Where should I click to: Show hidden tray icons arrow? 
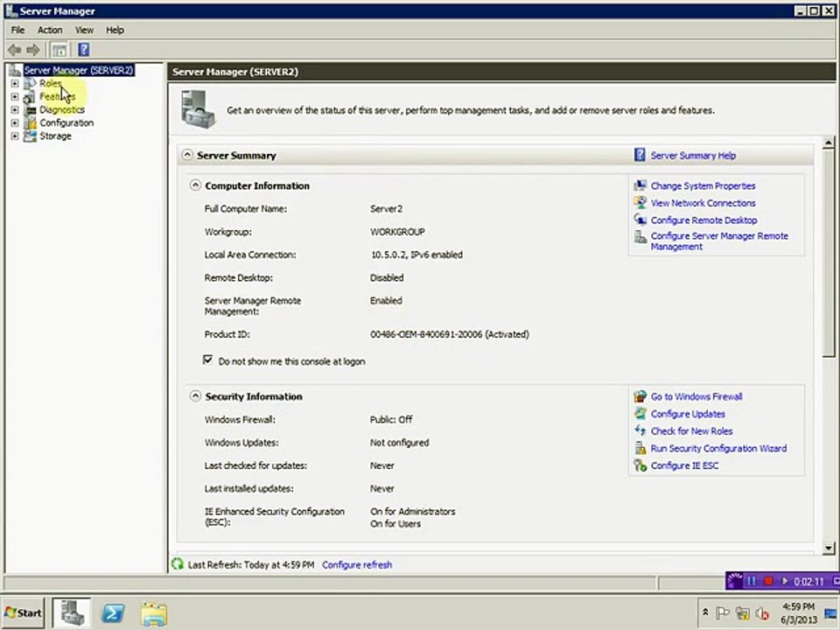coord(705,612)
